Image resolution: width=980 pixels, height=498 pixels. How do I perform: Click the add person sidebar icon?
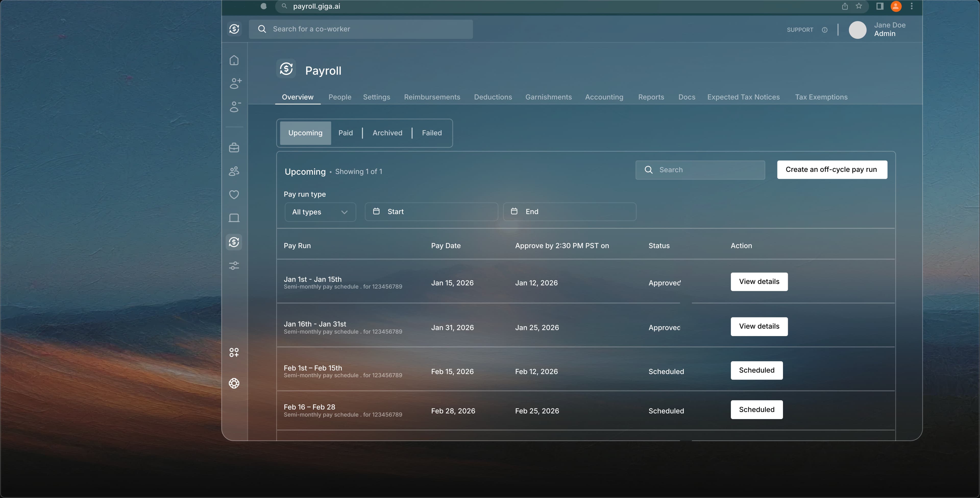236,83
